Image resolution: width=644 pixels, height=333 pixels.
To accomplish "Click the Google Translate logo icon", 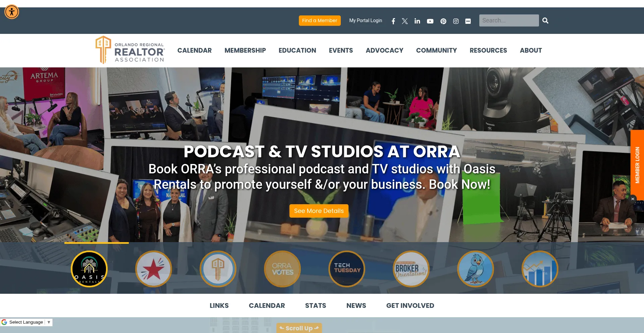I will (x=4, y=322).
